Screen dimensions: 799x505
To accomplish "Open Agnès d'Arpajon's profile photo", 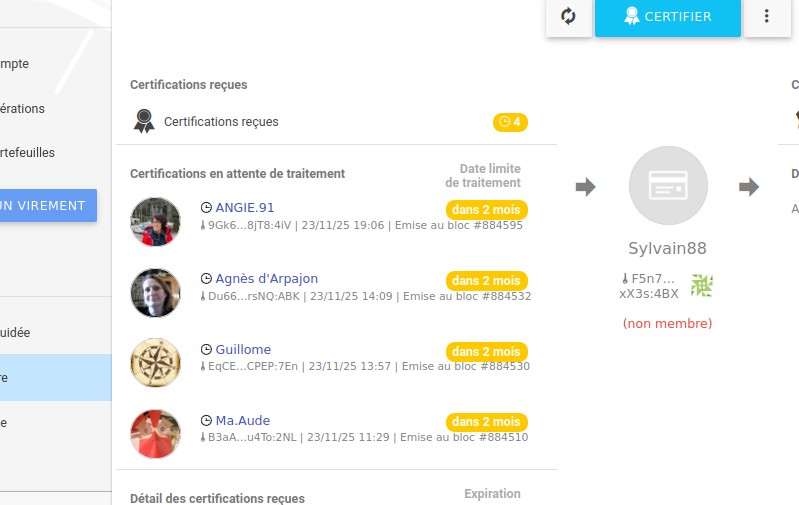I will click(x=155, y=293).
